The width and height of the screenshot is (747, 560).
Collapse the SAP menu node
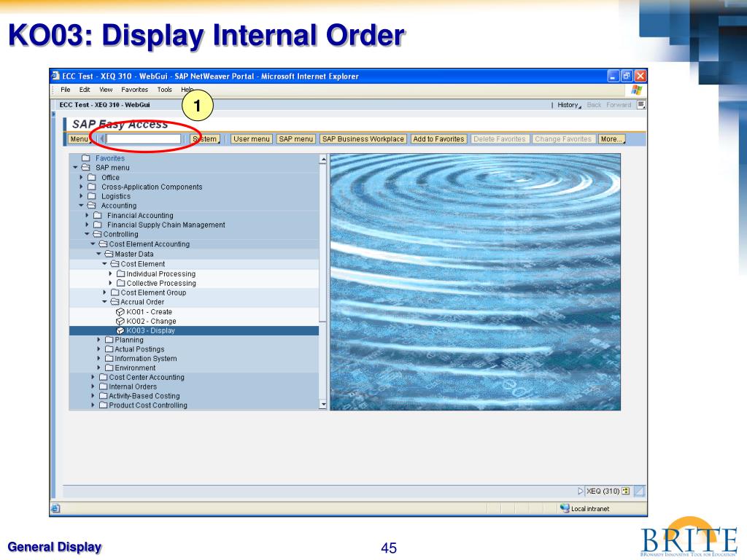(75, 168)
